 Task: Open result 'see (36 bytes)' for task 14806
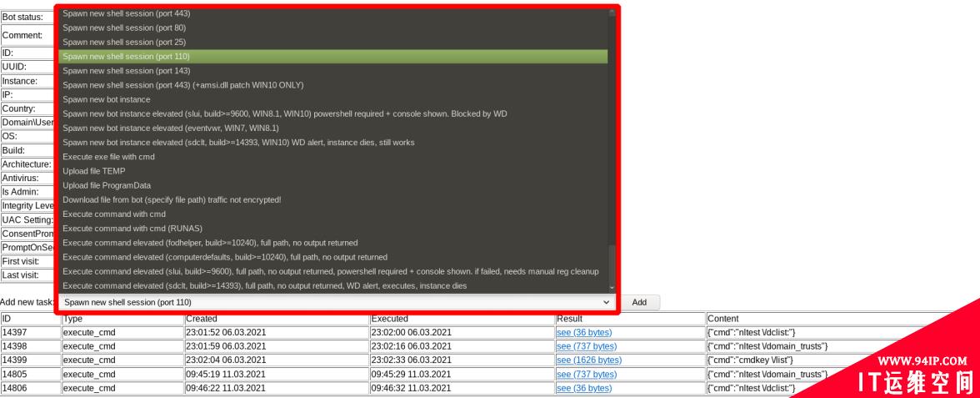coord(584,388)
